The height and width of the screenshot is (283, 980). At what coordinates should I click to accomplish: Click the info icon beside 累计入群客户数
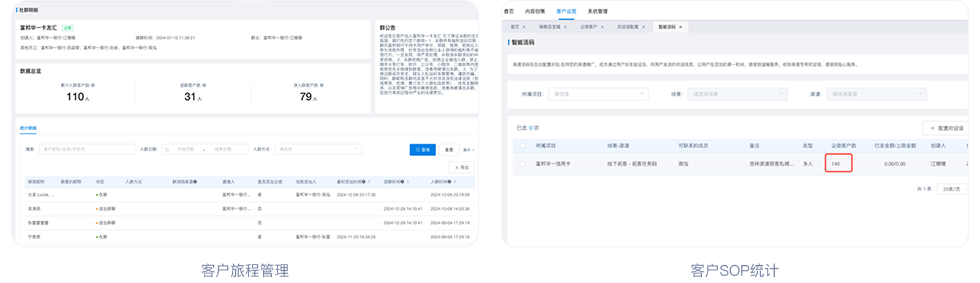point(93,85)
